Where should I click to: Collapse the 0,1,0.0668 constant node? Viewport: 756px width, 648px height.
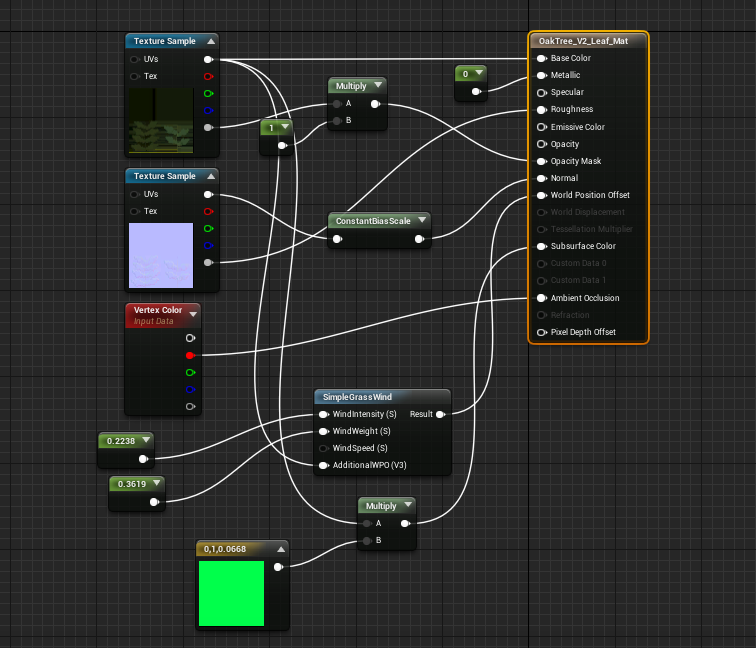point(281,549)
